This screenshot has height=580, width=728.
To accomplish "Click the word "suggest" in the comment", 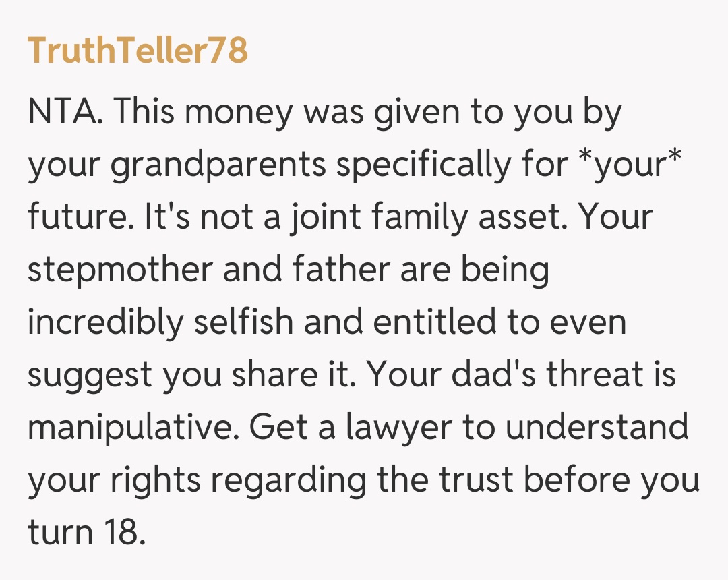I will [89, 376].
